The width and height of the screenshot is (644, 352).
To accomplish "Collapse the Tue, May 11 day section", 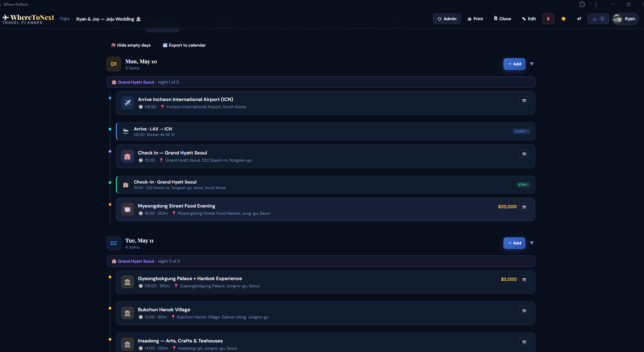I will point(532,243).
